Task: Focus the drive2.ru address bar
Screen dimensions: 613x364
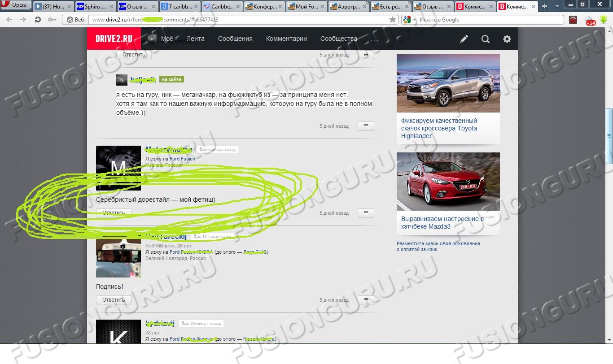Action: (238, 20)
